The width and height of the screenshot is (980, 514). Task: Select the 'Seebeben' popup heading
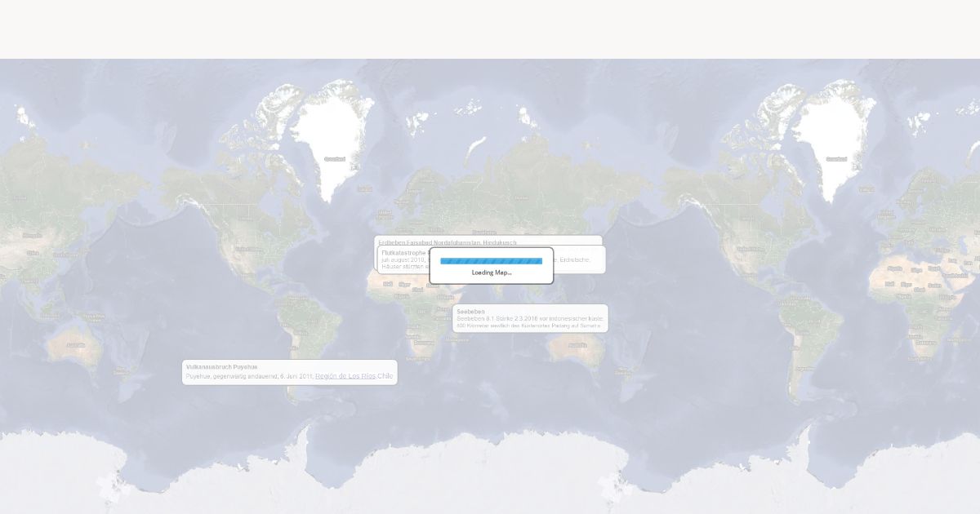pyautogui.click(x=471, y=312)
